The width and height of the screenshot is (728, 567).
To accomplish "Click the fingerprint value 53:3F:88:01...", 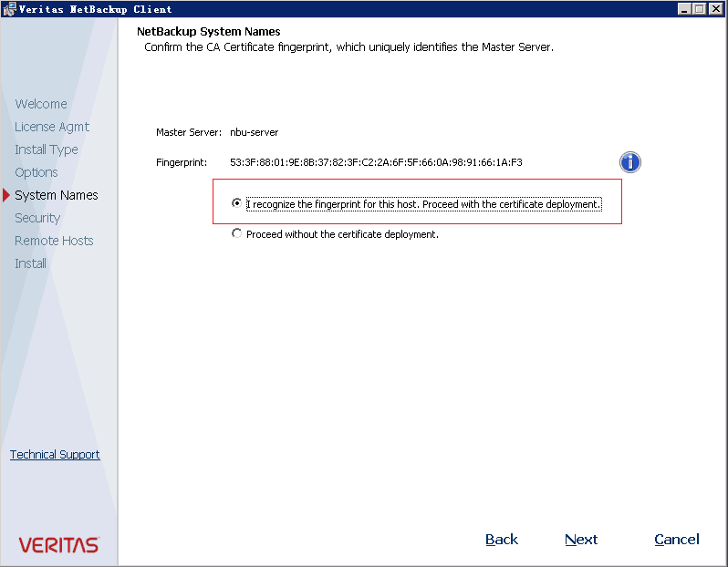I will coord(376,162).
